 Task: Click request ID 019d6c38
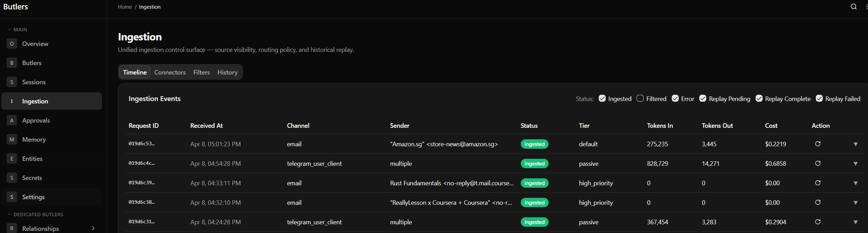(142, 202)
